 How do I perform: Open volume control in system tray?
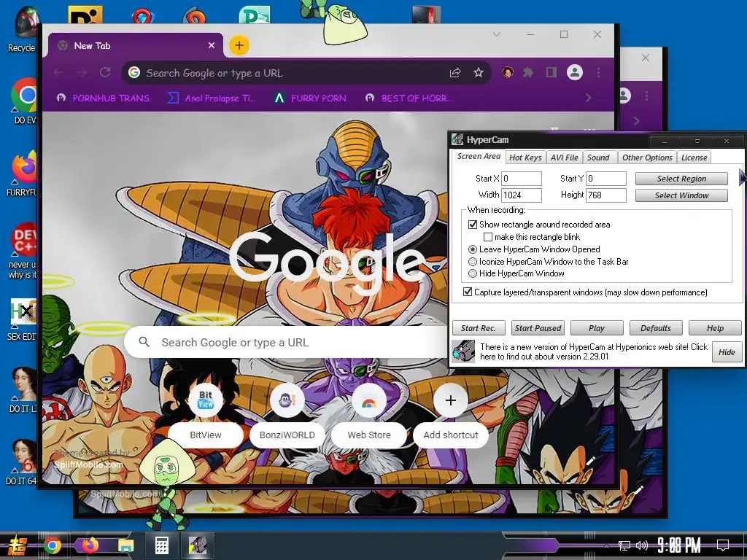[x=642, y=545]
